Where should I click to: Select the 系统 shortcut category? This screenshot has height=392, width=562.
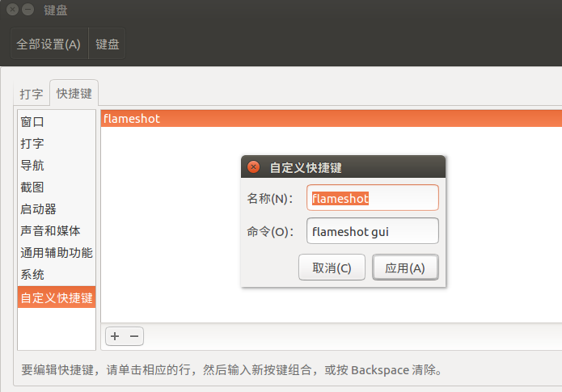click(x=57, y=275)
